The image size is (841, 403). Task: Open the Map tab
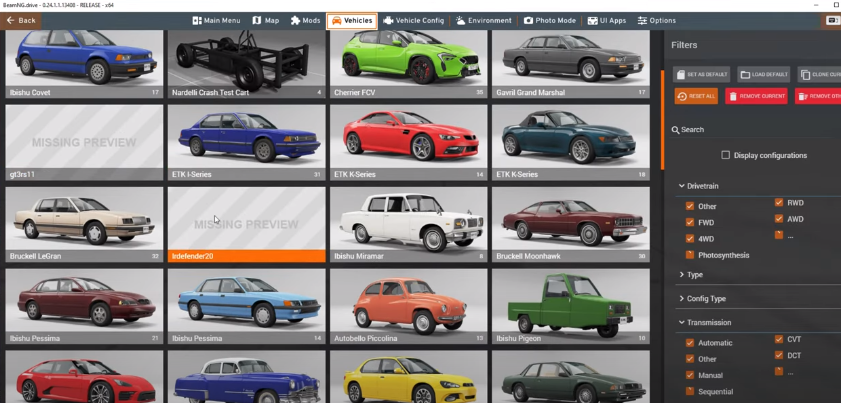266,20
